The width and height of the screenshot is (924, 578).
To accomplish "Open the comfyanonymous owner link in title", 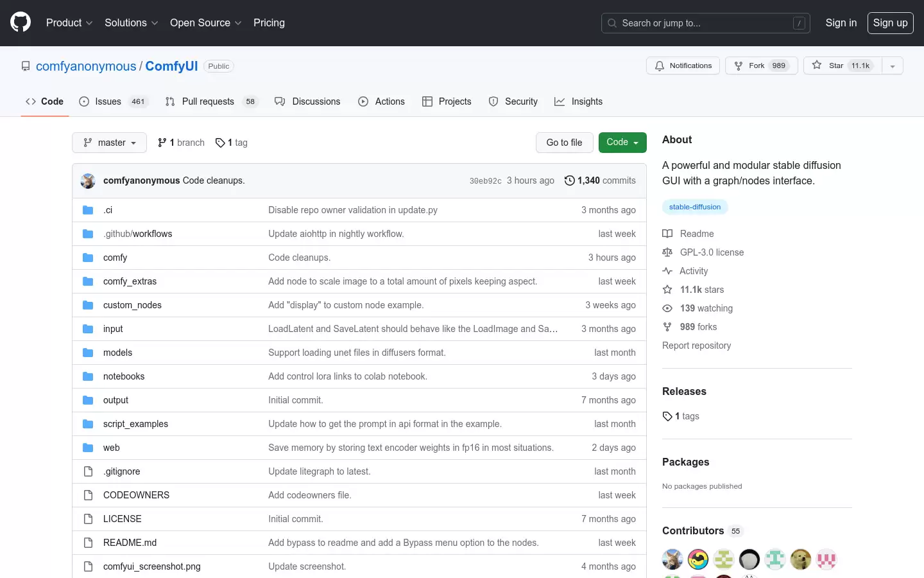I will (86, 66).
